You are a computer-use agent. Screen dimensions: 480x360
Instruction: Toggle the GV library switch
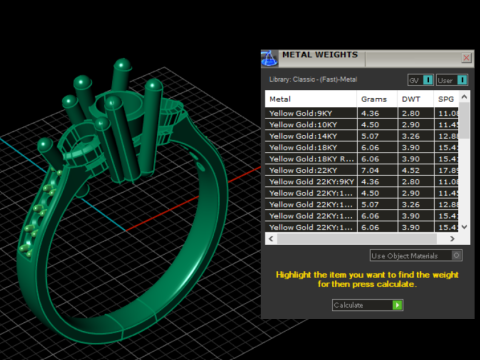click(x=421, y=80)
